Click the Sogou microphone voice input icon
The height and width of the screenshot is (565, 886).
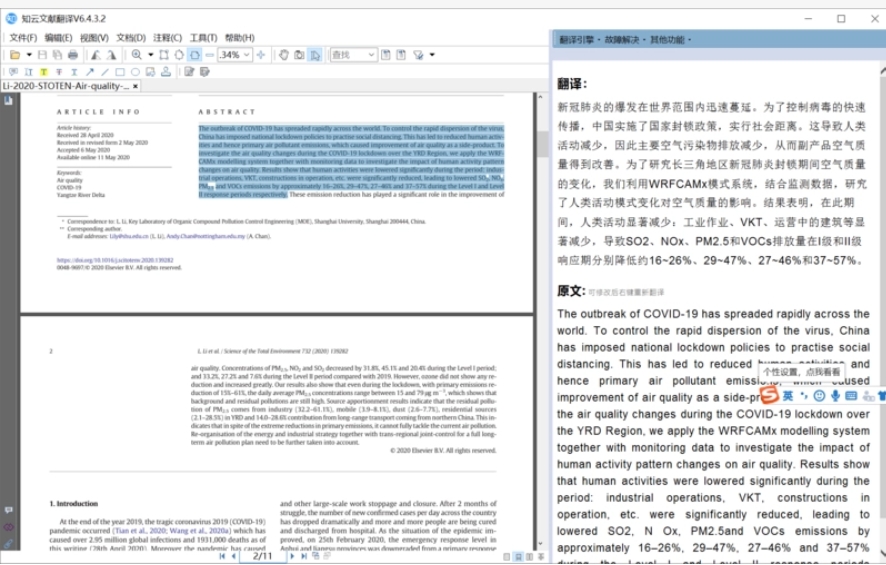tap(835, 396)
